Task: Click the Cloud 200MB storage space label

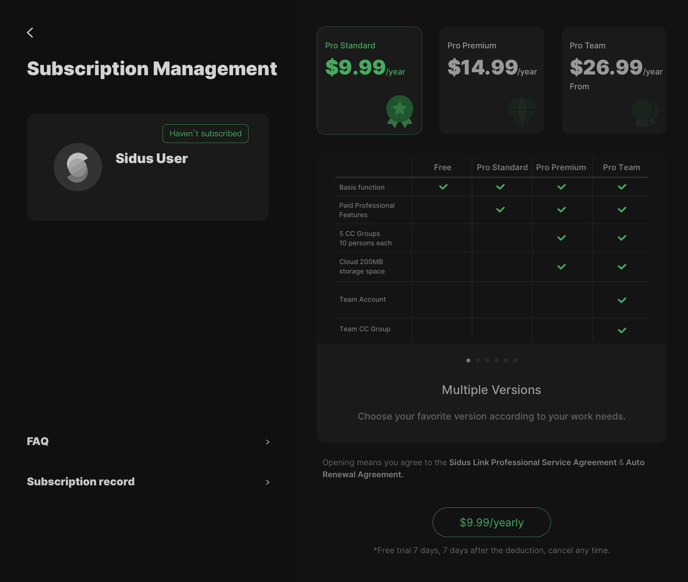Action: pyautogui.click(x=362, y=266)
